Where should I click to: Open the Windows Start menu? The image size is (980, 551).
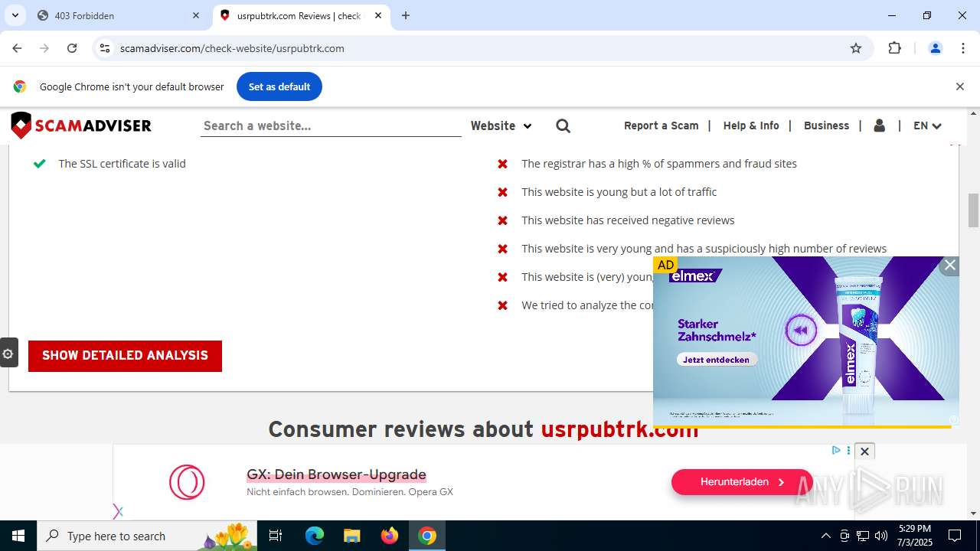click(18, 536)
